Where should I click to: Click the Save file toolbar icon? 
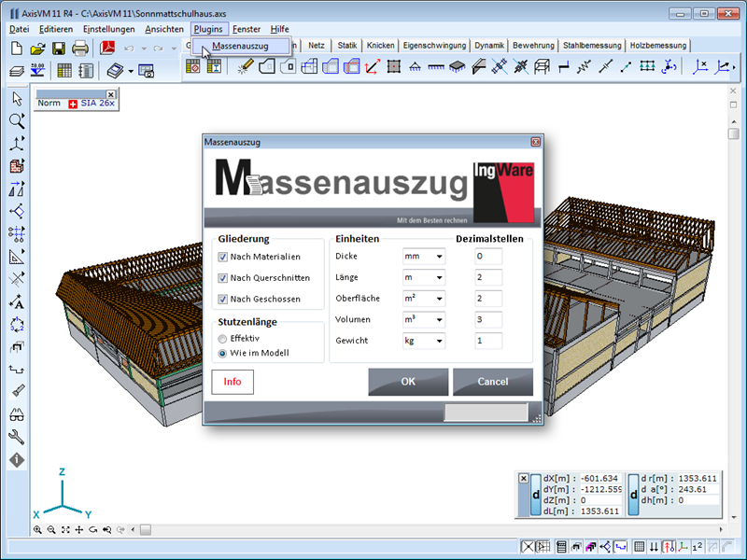(x=59, y=48)
